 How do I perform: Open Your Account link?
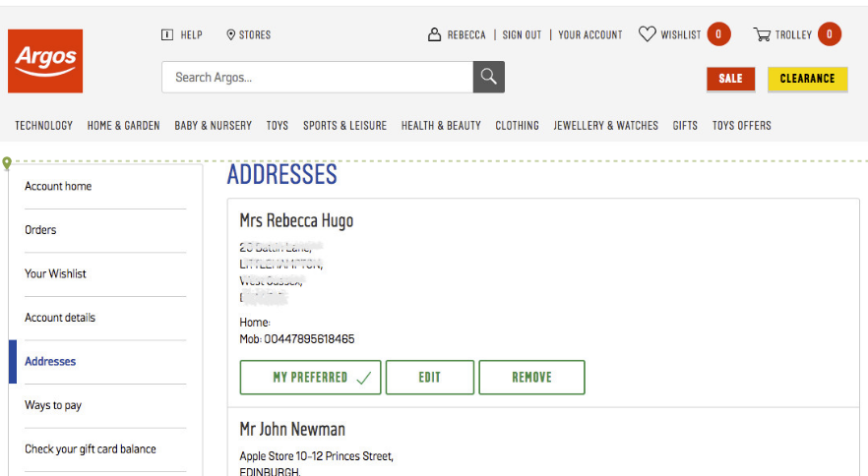click(590, 34)
